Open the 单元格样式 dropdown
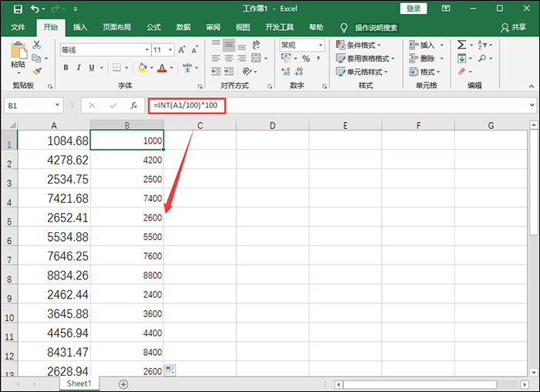 tap(362, 71)
